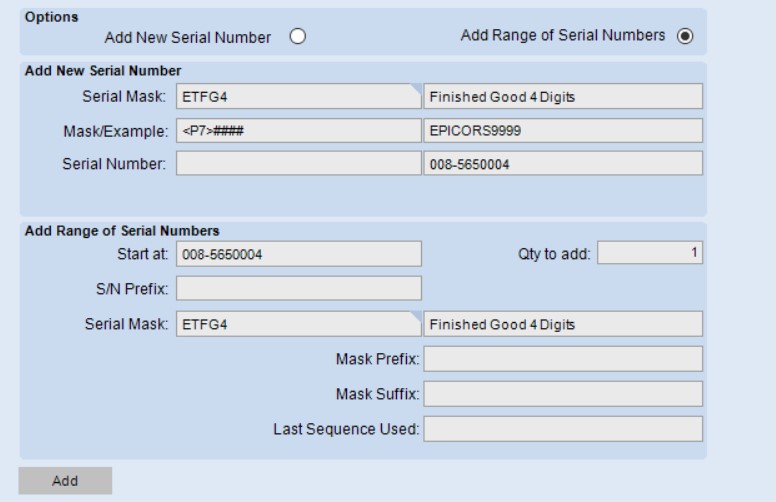Viewport: 776px width, 502px height.
Task: Click the Mask/Example field showing <P7>####
Action: coord(299,131)
